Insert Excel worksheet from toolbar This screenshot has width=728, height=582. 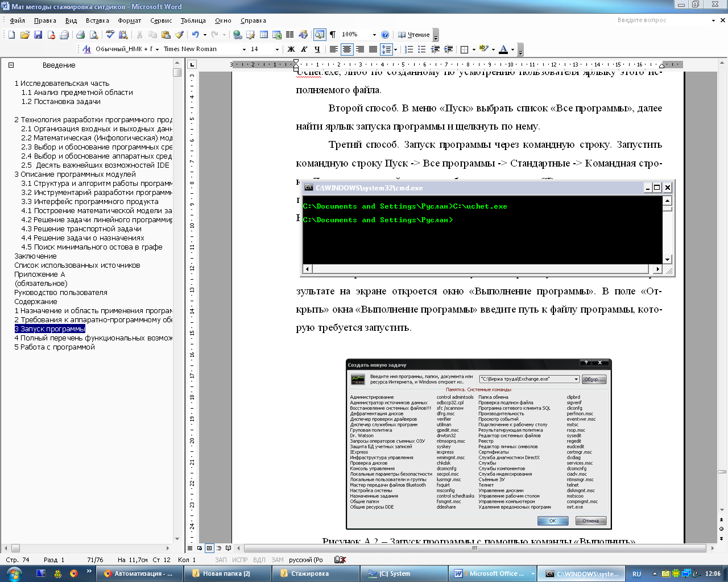pyautogui.click(x=277, y=35)
